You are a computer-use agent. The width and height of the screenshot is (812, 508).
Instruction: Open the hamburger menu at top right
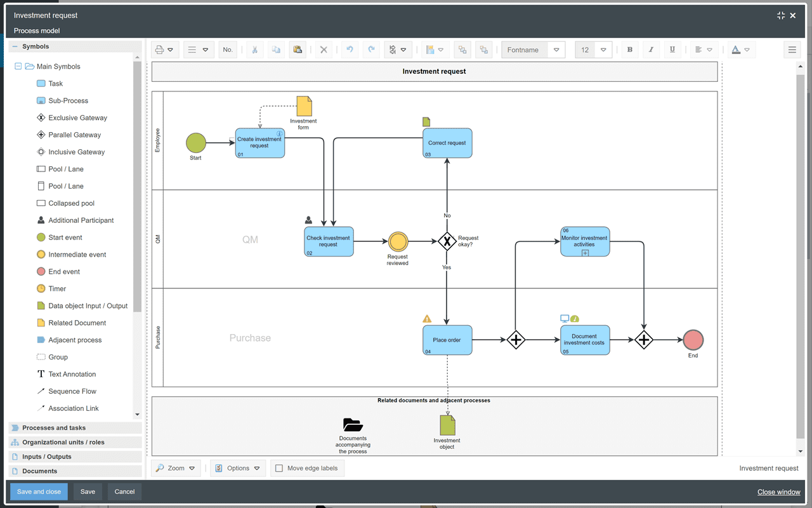coord(792,49)
